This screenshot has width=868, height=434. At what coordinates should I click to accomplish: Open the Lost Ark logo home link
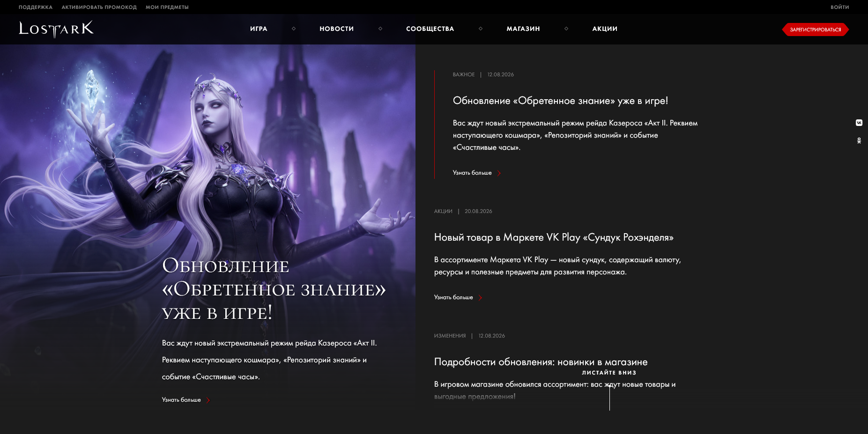56,29
